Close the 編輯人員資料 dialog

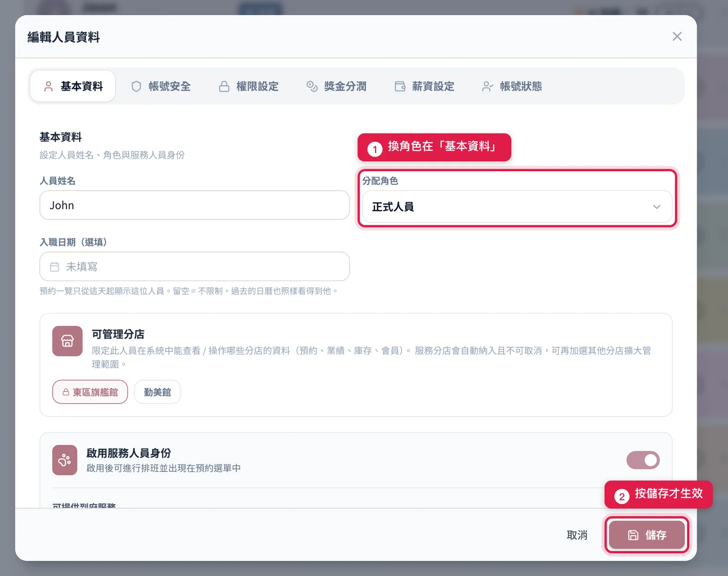677,36
